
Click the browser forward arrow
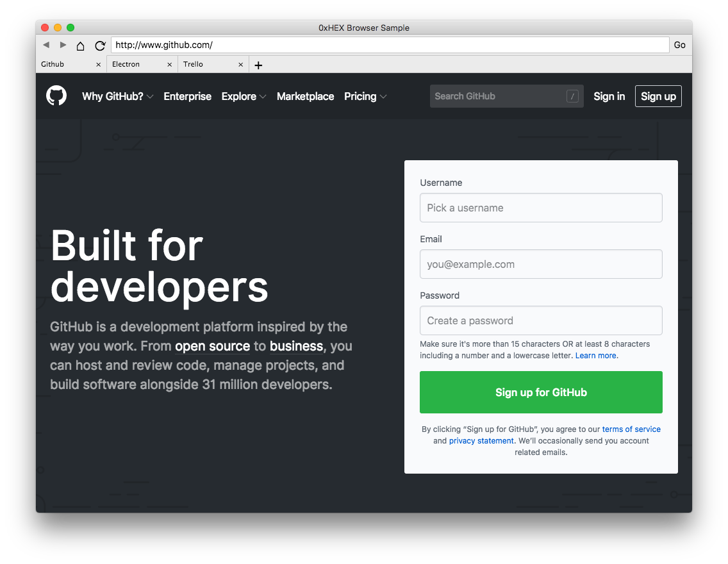(x=63, y=45)
